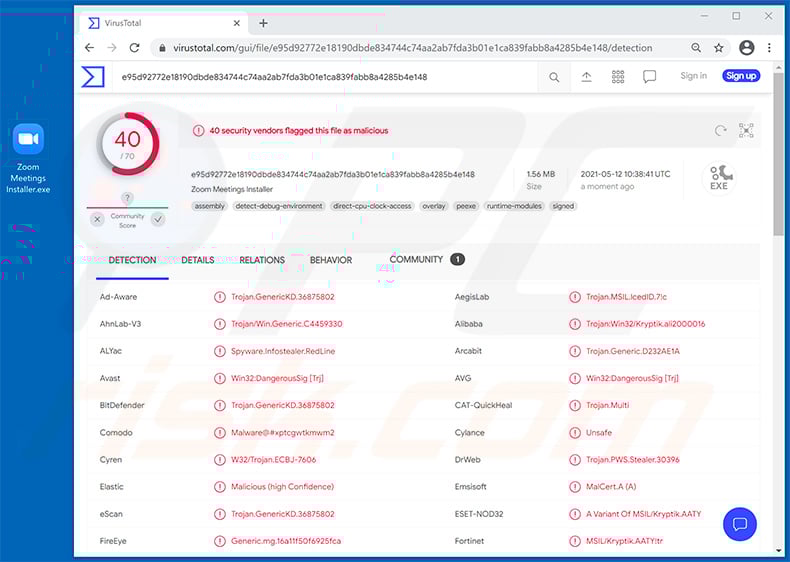Go forward in browser history
Image resolution: width=790 pixels, height=562 pixels.
click(x=112, y=48)
